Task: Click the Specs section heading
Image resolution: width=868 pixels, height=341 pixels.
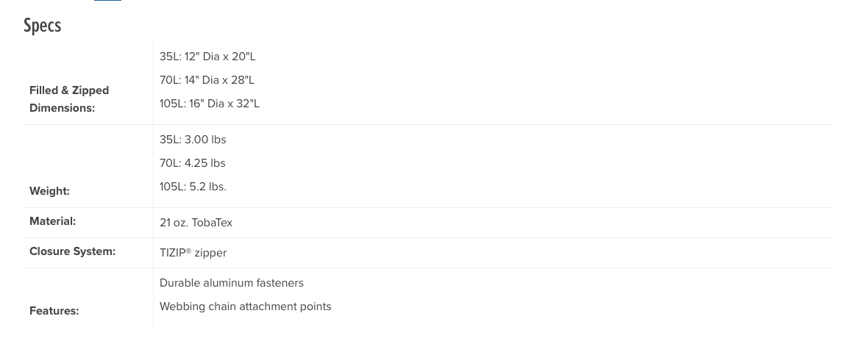Action: pos(42,26)
